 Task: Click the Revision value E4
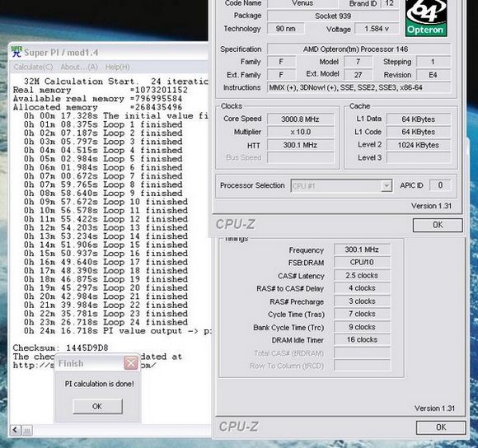[433, 75]
